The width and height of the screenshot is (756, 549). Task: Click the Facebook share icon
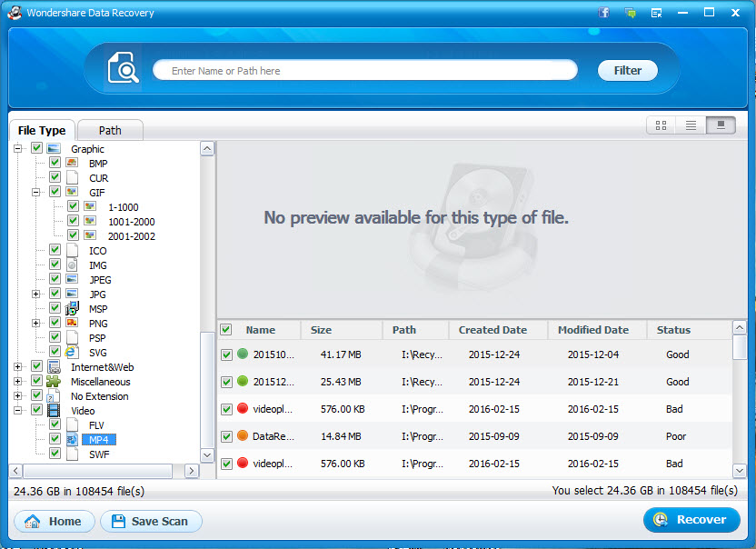pyautogui.click(x=603, y=13)
